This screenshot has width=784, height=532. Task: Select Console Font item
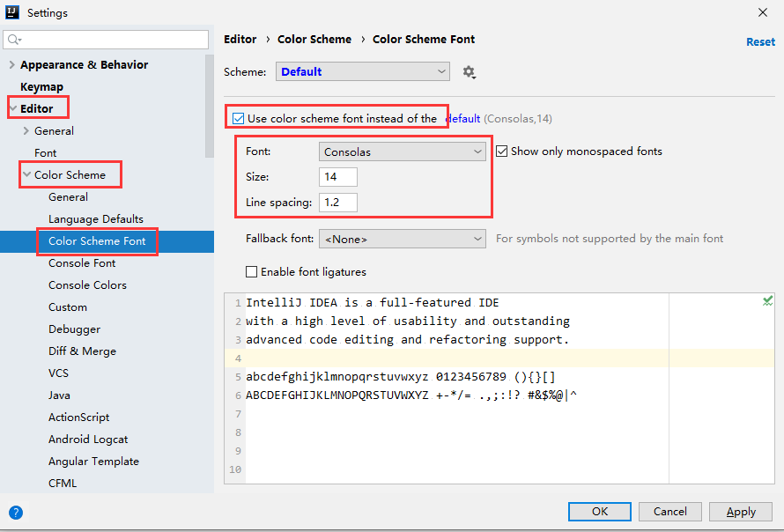coord(82,262)
